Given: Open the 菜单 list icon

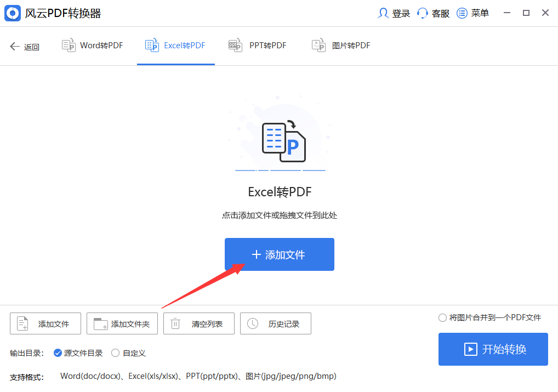Looking at the screenshot, I should click(x=462, y=13).
